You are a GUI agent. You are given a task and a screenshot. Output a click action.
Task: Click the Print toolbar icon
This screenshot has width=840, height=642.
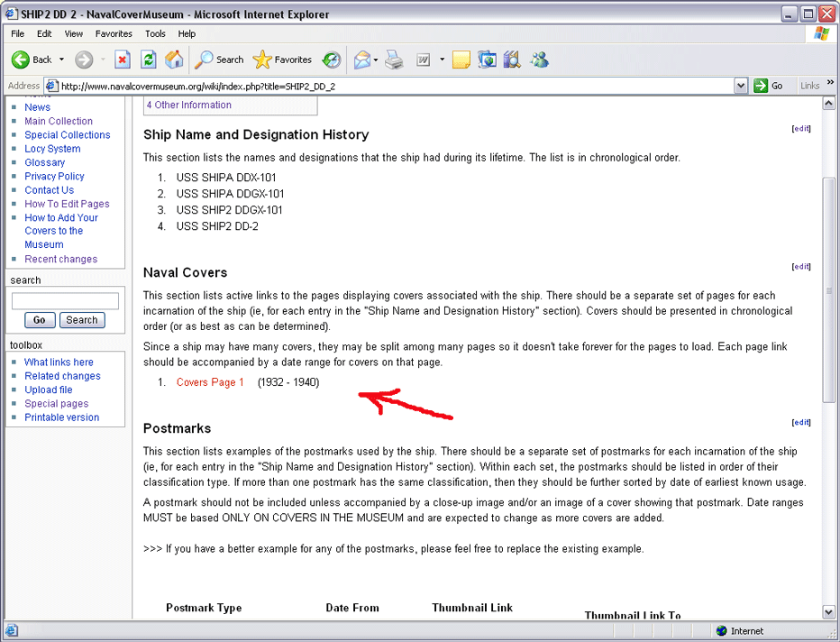pyautogui.click(x=394, y=60)
